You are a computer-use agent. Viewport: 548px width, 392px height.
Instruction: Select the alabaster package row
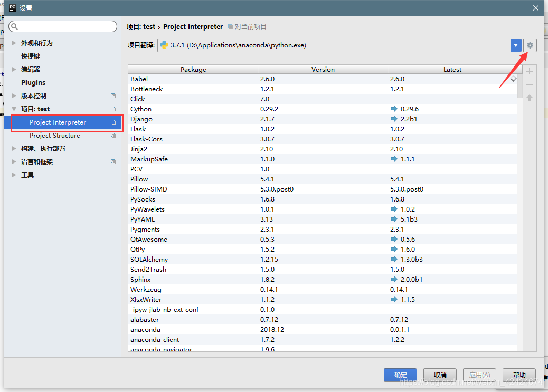coord(323,320)
